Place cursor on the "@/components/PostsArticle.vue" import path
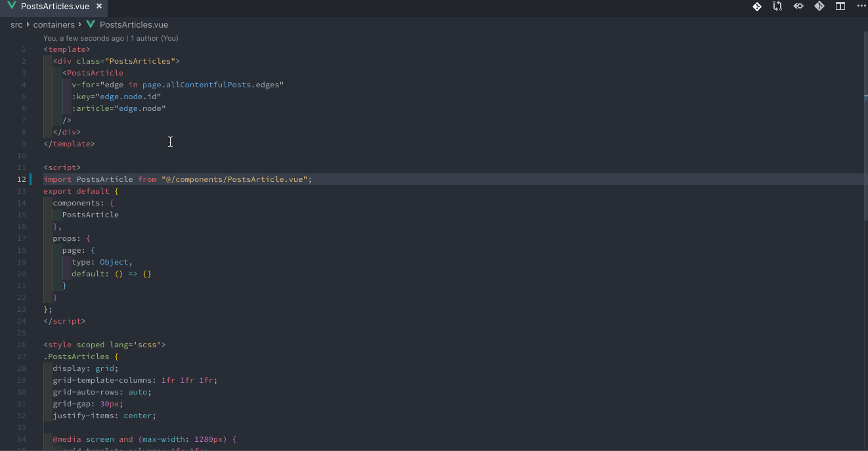868x451 pixels. tap(234, 179)
